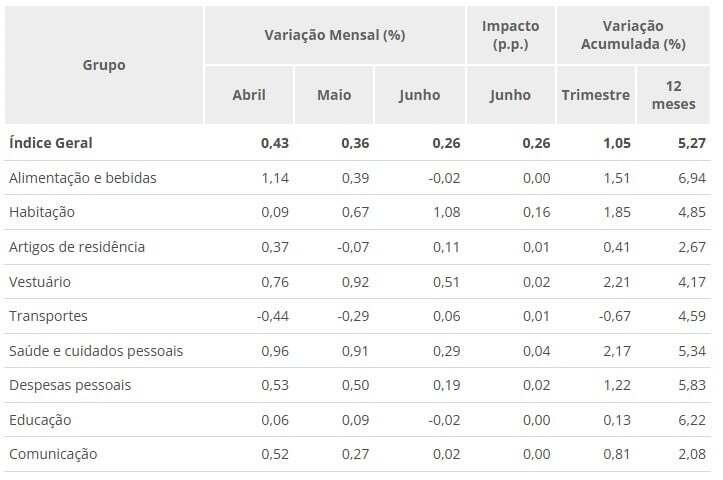Click the Vestuário row label

coord(39,282)
